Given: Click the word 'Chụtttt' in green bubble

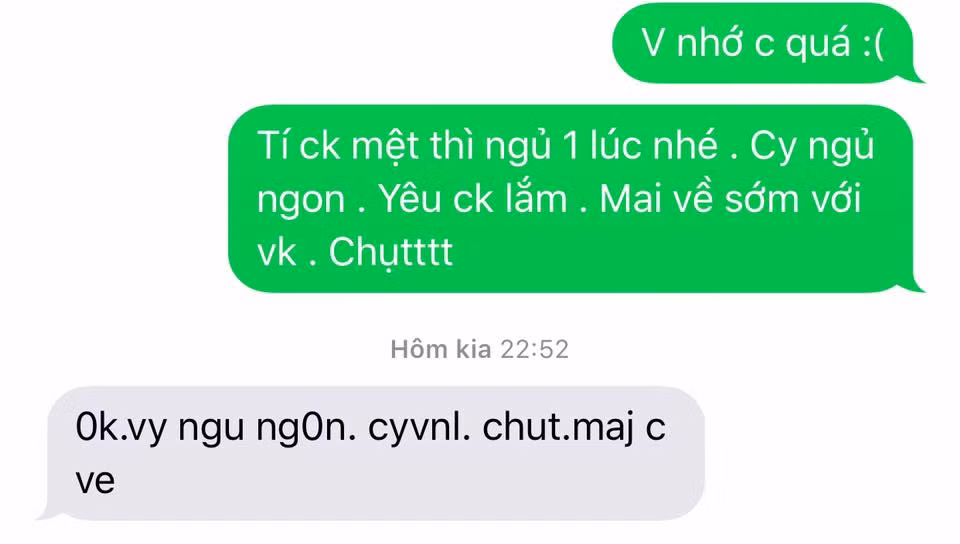Looking at the screenshot, I should click(391, 253).
